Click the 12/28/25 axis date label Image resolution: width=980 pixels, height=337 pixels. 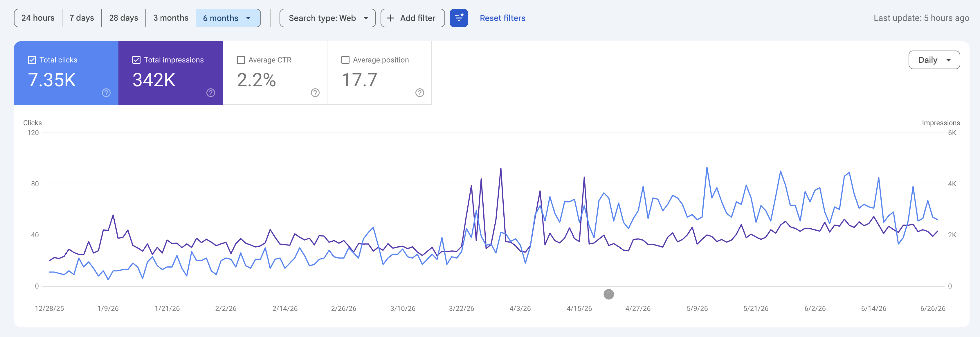tap(49, 309)
